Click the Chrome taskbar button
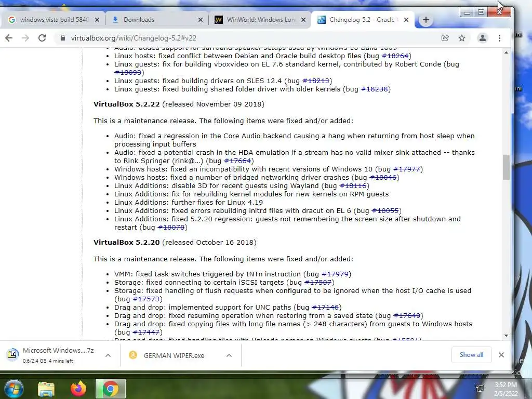Screen dimensions: 532x399 [111, 389]
